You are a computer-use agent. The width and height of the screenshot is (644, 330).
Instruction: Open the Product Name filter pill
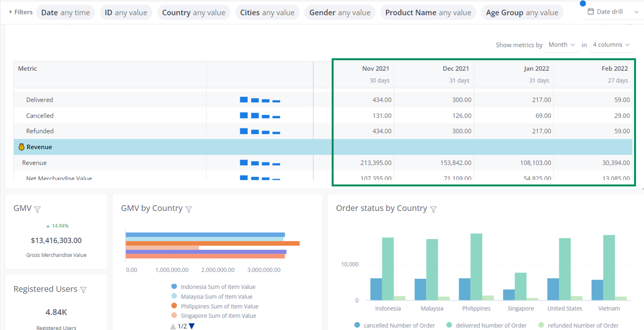(x=428, y=13)
